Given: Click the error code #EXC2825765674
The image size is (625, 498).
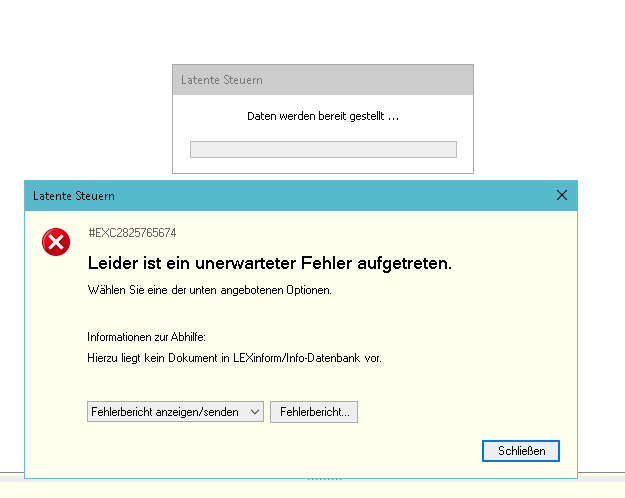Looking at the screenshot, I should [x=132, y=233].
